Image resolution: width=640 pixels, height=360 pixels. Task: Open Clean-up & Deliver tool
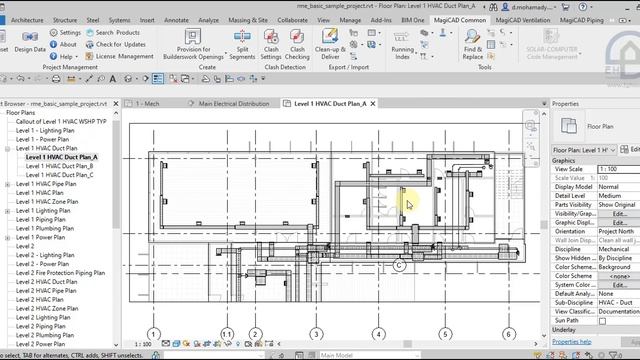(330, 44)
